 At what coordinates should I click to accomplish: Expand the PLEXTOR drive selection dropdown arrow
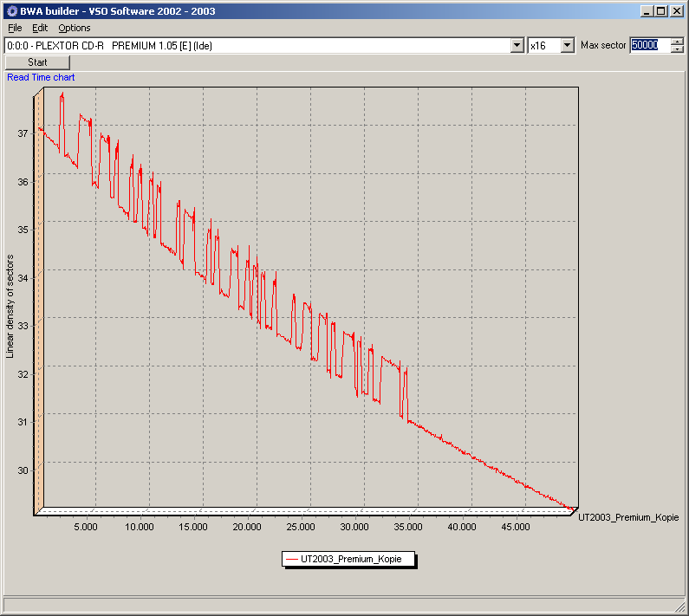[x=517, y=45]
